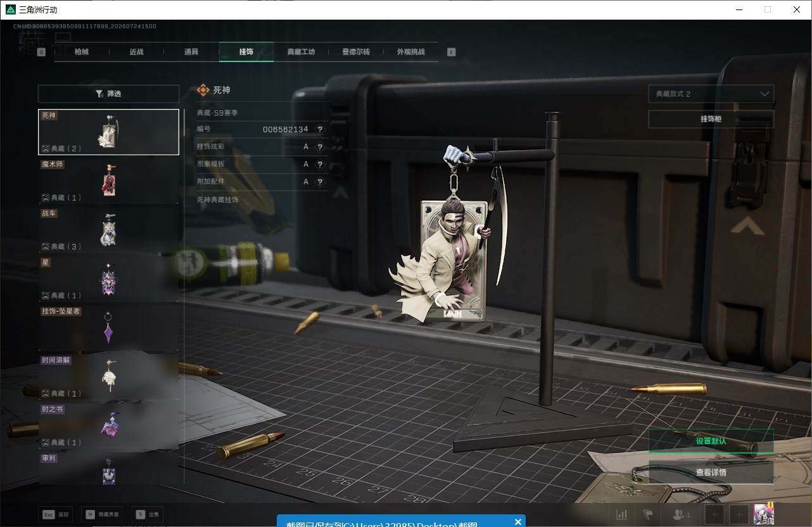The width and height of the screenshot is (812, 527).
Task: Select the 星 charm in the list
Action: click(108, 279)
